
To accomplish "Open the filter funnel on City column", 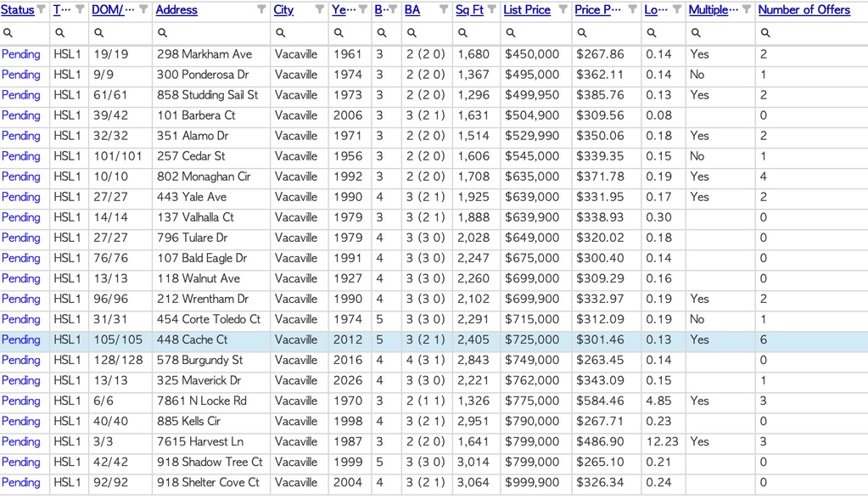I will click(x=320, y=9).
